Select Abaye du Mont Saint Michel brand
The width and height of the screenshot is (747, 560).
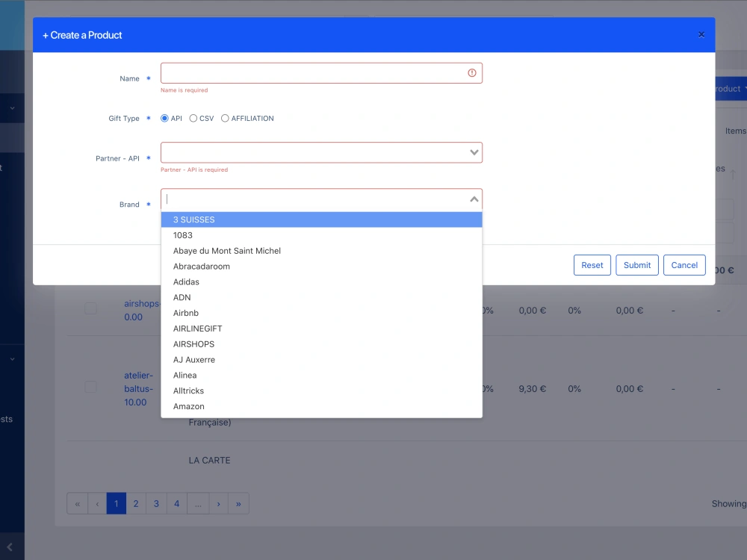pos(321,251)
